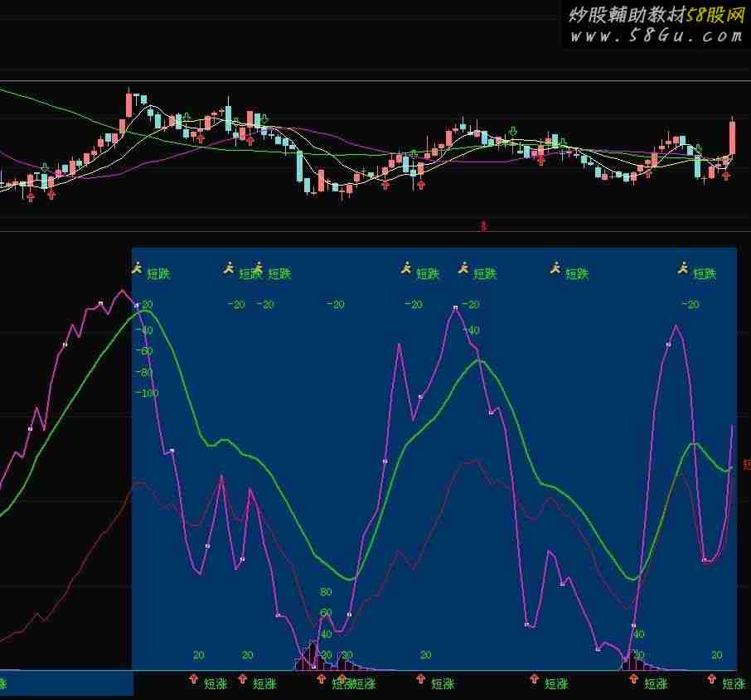Click the green 80 scale label
The image size is (751, 700).
[x=326, y=591]
